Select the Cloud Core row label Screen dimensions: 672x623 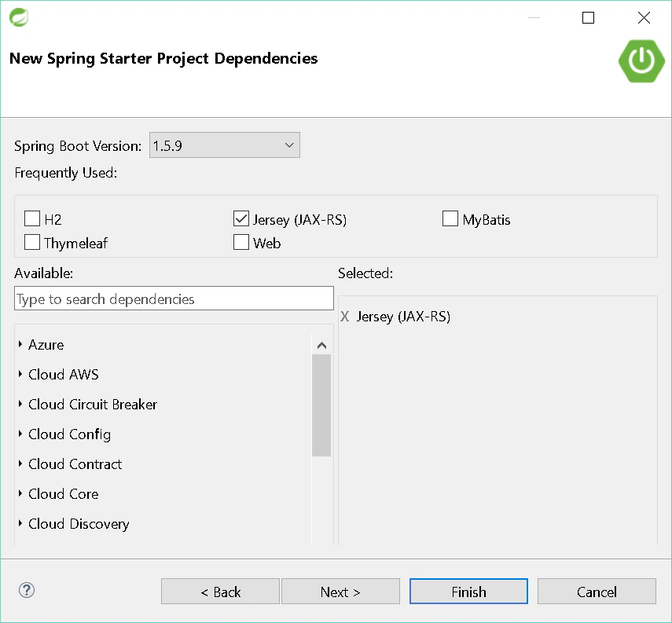coord(64,494)
